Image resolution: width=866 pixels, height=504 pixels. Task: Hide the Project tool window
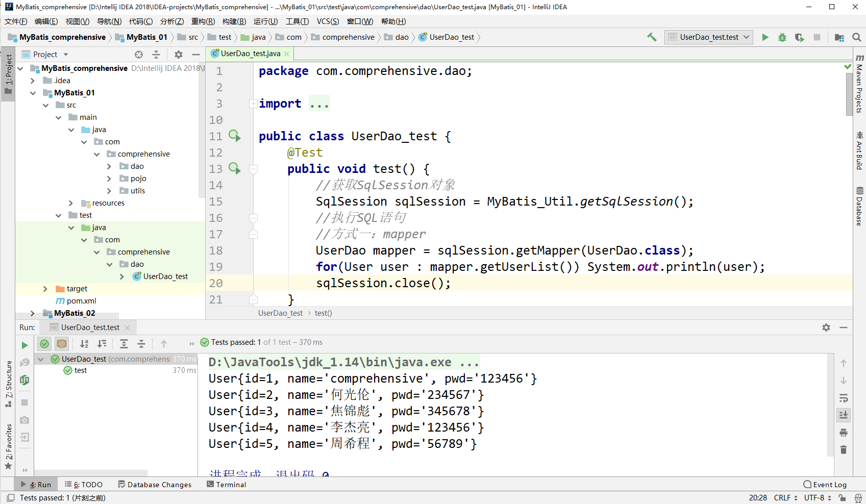tap(196, 55)
